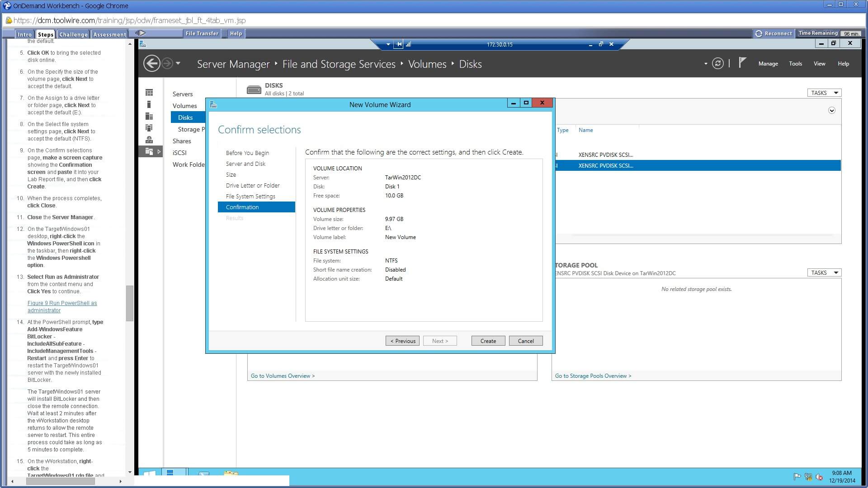Image resolution: width=868 pixels, height=488 pixels.
Task: Expand the TASKS dropdown for Disks
Action: 825,92
